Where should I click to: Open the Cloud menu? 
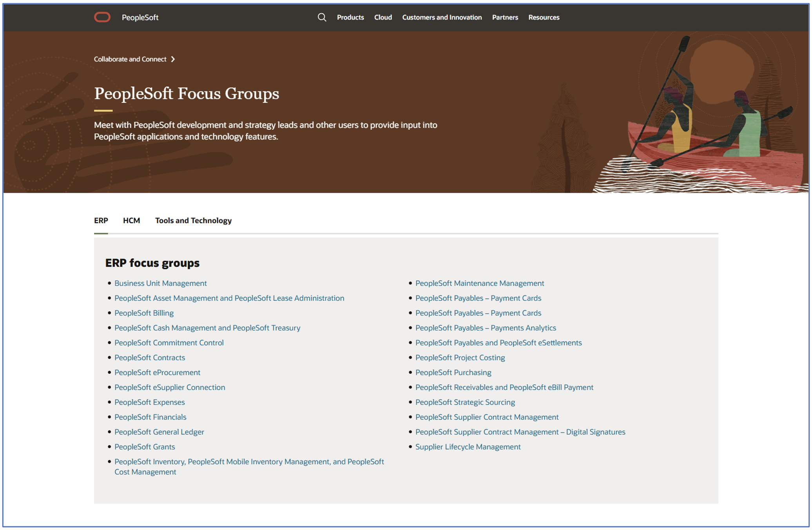coord(383,17)
